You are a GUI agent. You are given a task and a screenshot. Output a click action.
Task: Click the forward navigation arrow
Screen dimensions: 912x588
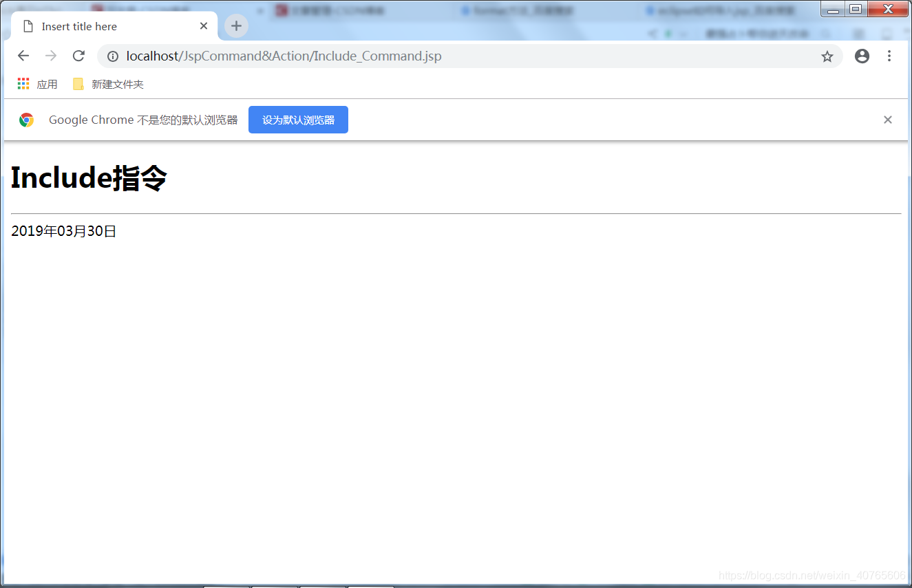point(51,56)
